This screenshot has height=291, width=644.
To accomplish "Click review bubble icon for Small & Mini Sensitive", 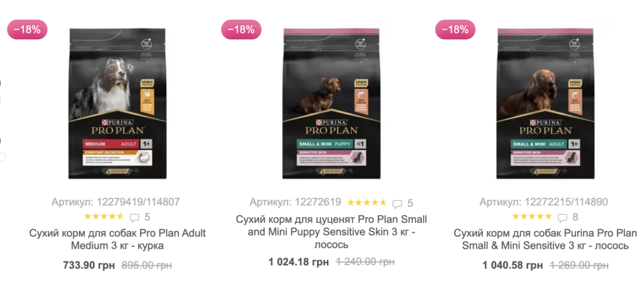I will click(562, 218).
